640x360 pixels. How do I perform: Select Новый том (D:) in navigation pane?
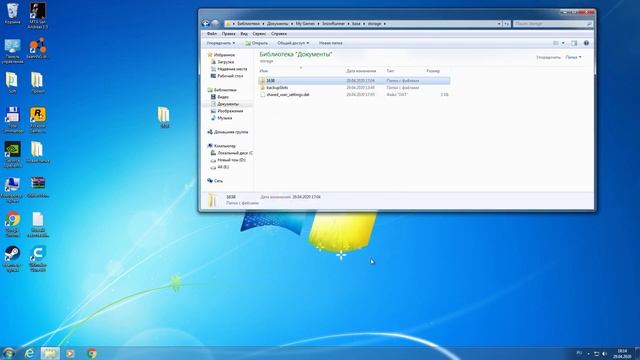231,160
